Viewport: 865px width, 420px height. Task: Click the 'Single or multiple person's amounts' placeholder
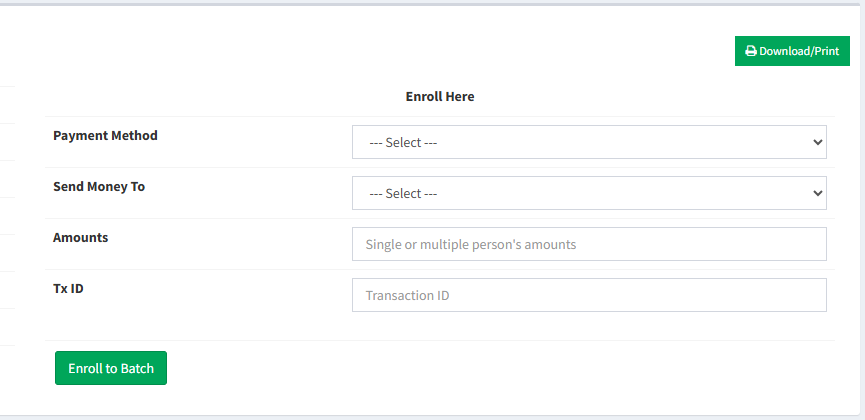(x=470, y=244)
